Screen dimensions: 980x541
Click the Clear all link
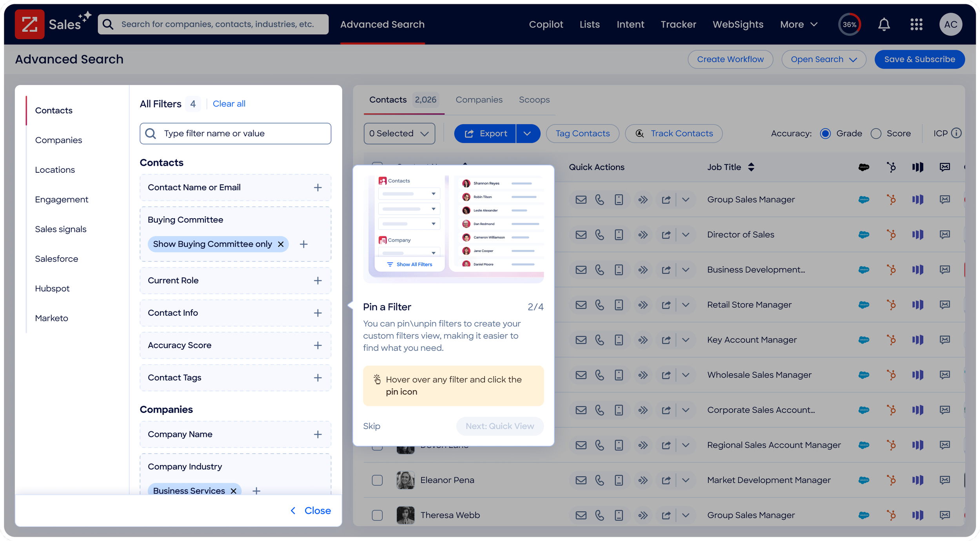[x=229, y=104]
